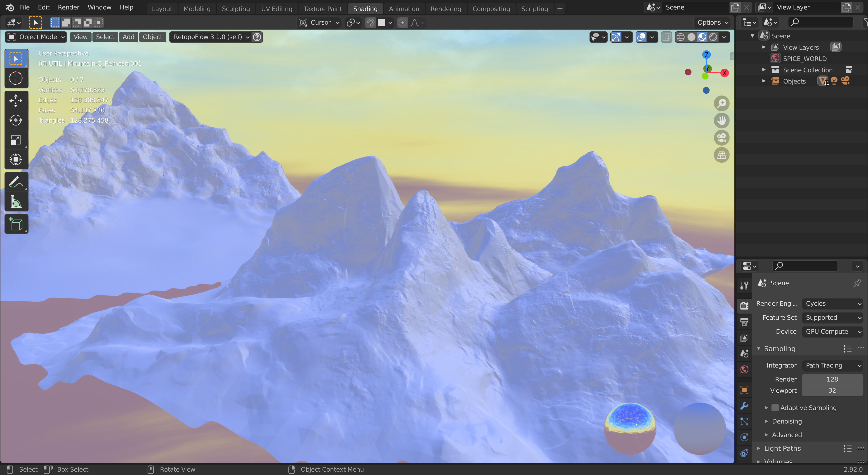
Task: Click the Add button in viewport header
Action: coord(128,37)
